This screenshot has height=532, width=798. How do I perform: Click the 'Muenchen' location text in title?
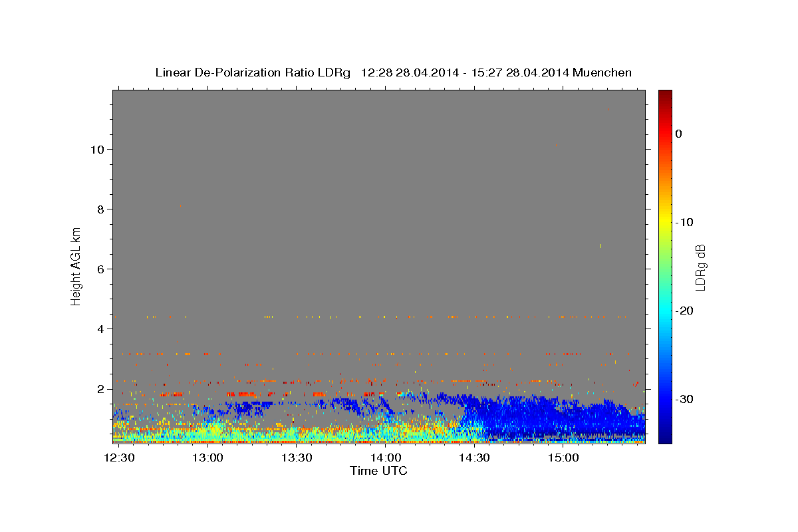click(x=602, y=72)
